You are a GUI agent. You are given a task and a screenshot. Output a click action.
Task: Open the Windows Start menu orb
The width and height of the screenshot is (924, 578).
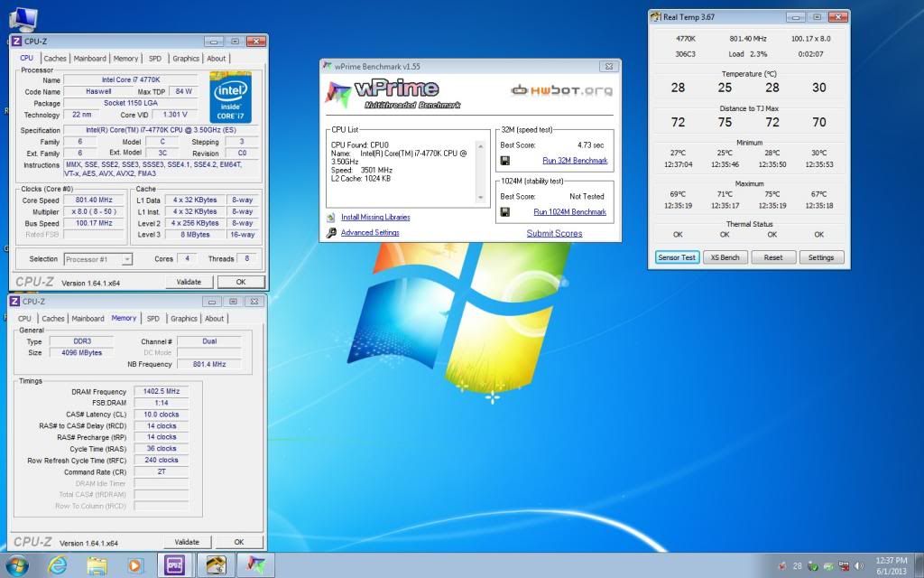pyautogui.click(x=17, y=566)
